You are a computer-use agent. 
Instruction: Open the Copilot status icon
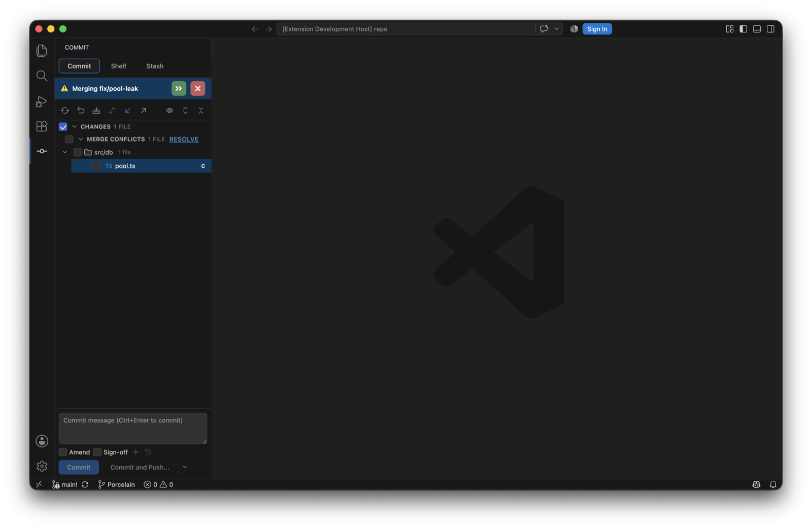pos(756,484)
